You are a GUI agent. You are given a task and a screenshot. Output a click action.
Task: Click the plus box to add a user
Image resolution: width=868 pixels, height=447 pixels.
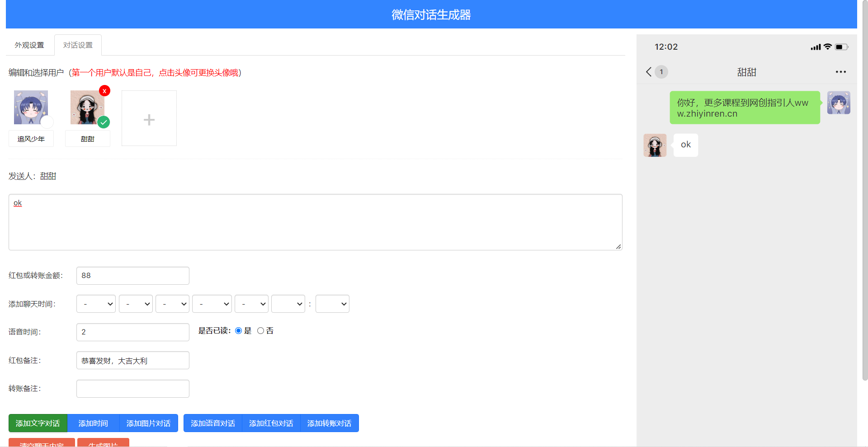[x=149, y=118]
